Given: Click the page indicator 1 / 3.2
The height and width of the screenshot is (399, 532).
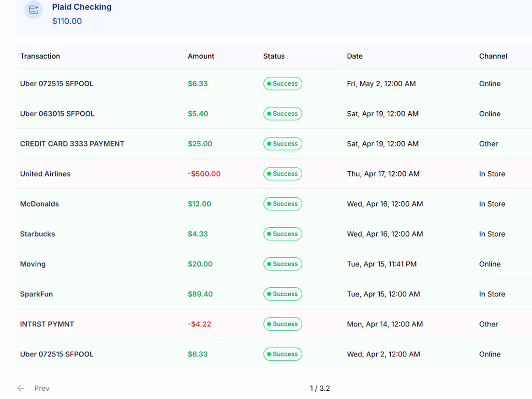Looking at the screenshot, I should [x=320, y=388].
